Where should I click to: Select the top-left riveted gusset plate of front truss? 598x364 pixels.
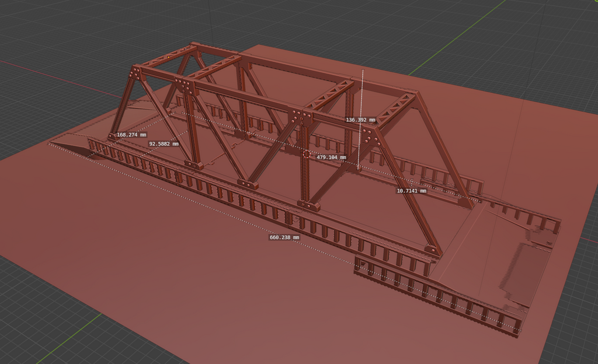pyautogui.click(x=135, y=73)
